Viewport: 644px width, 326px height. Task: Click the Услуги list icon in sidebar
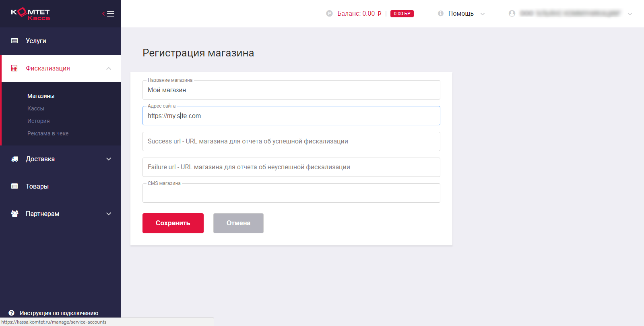(14, 41)
